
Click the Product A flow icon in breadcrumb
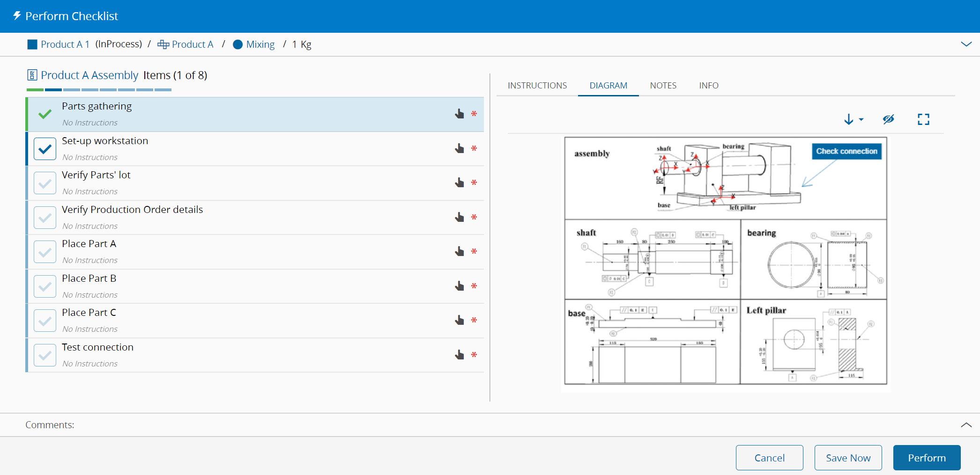[x=163, y=44]
